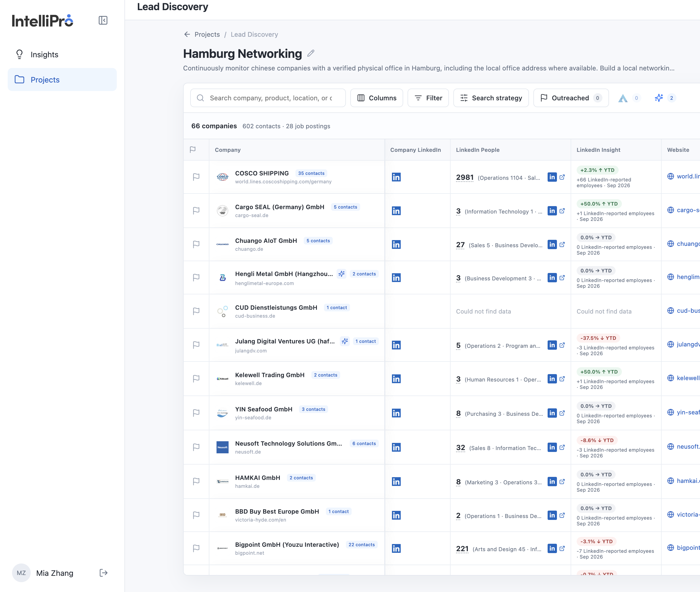Open the Columns selector
700x592 pixels.
(377, 98)
